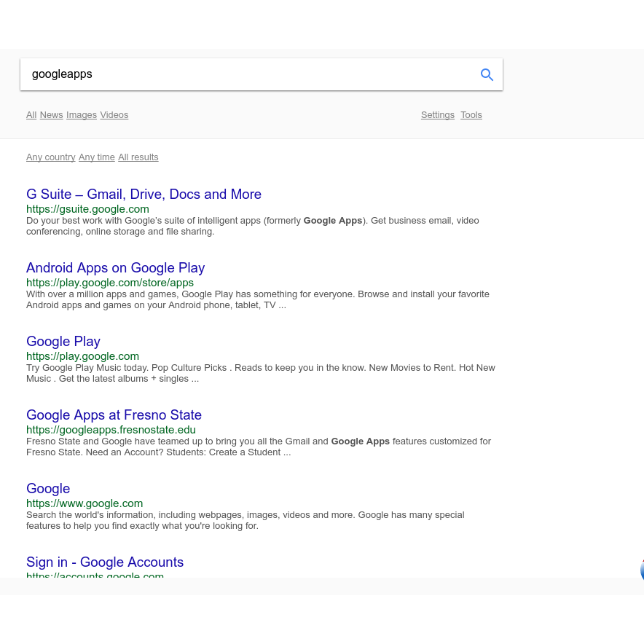Open the Settings menu
The width and height of the screenshot is (644, 644).
coord(438,115)
